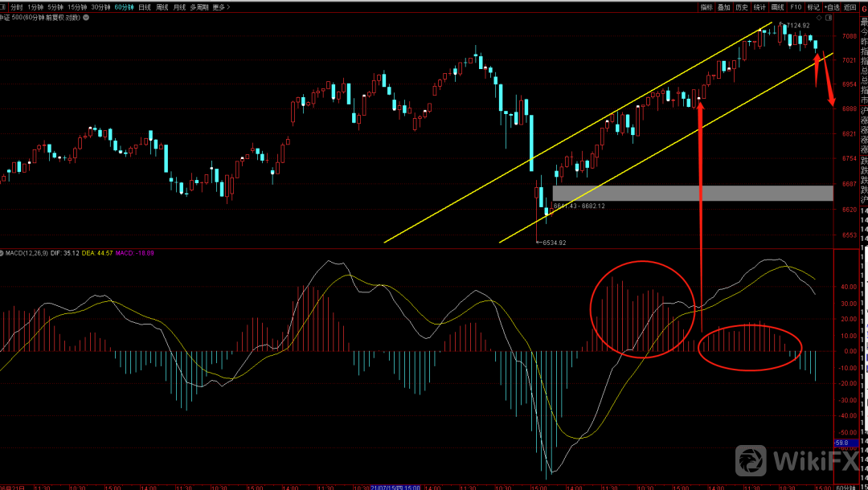Activate the 画线 drawing tool
868x490 pixels.
coord(777,7)
